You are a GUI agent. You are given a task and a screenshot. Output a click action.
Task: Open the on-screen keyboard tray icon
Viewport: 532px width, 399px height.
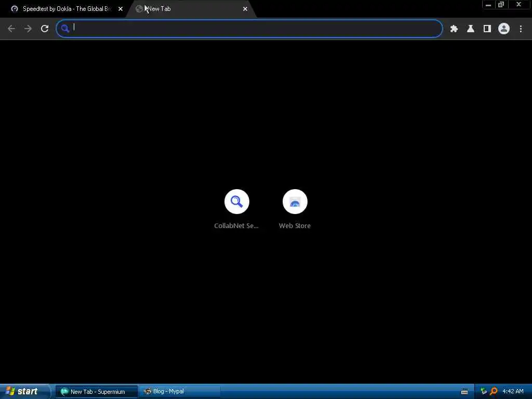[464, 392]
